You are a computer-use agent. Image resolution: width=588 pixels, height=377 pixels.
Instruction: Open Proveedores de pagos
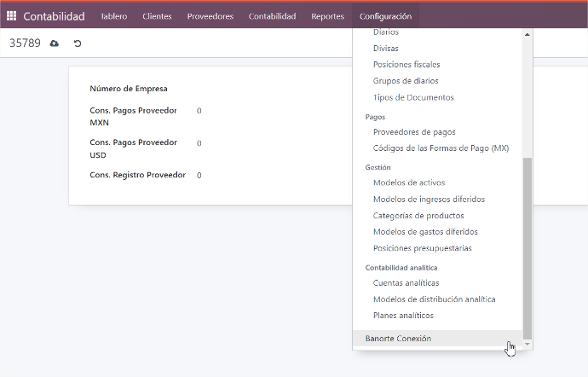coord(414,132)
